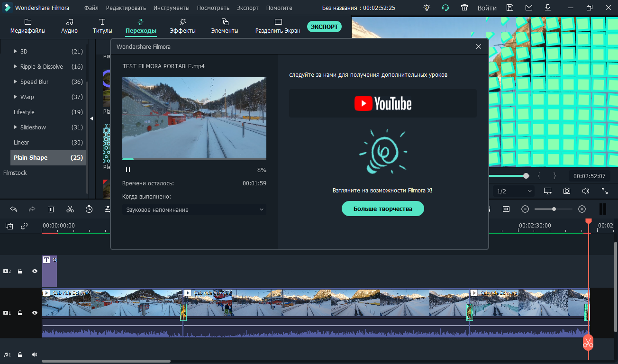Lock video track 1
Image resolution: width=618 pixels, height=364 pixels.
click(20, 313)
